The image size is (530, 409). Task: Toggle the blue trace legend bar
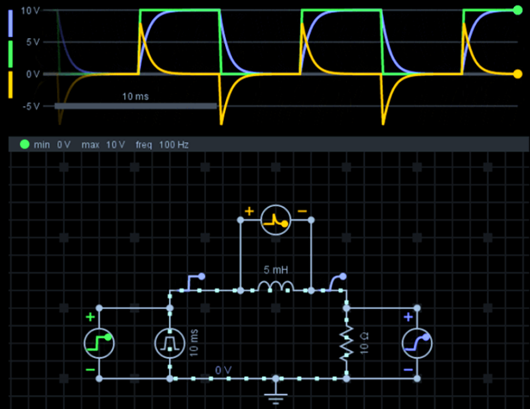(10, 23)
